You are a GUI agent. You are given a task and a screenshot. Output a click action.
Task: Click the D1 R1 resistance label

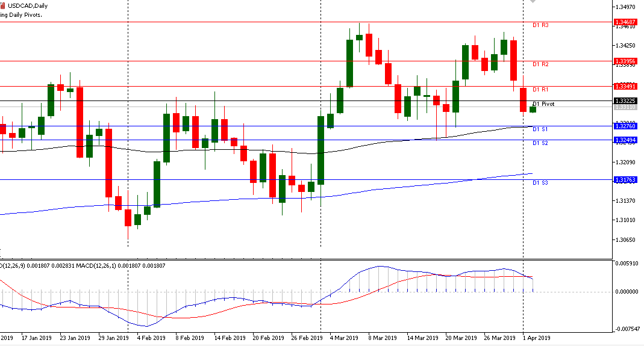(540, 90)
